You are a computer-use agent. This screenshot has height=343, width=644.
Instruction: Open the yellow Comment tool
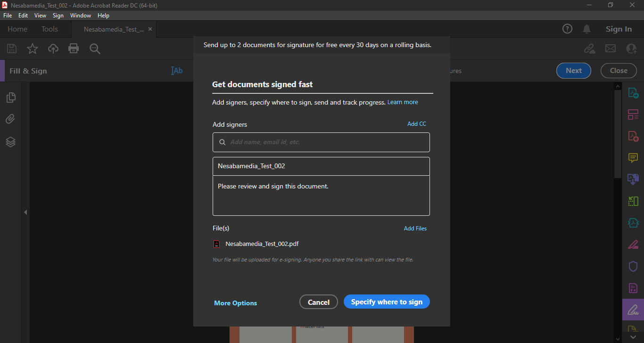[633, 158]
